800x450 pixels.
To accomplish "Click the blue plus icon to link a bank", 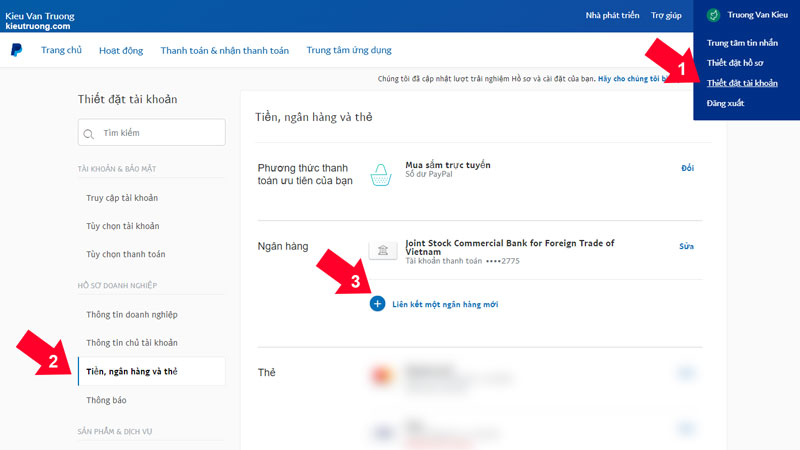I will coord(378,304).
